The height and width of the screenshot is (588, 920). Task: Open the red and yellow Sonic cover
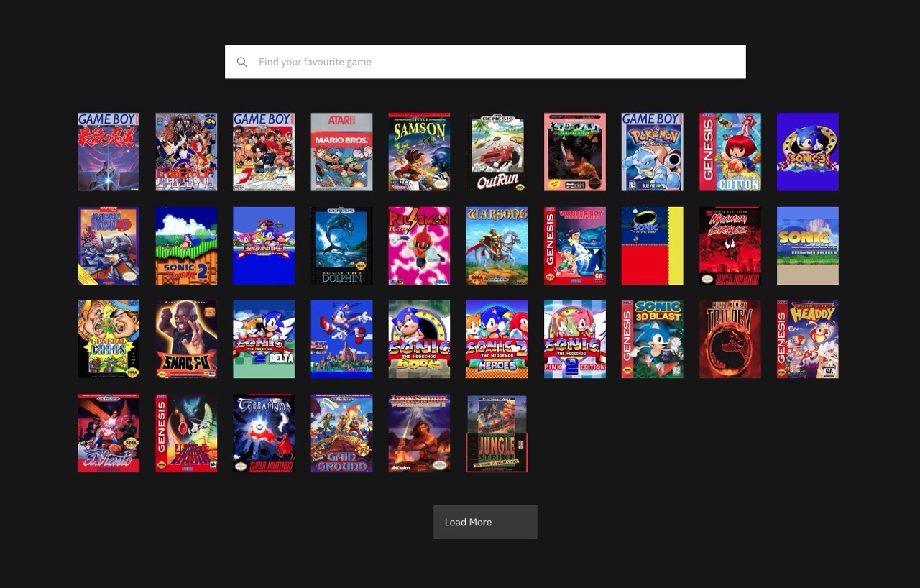[653, 246]
